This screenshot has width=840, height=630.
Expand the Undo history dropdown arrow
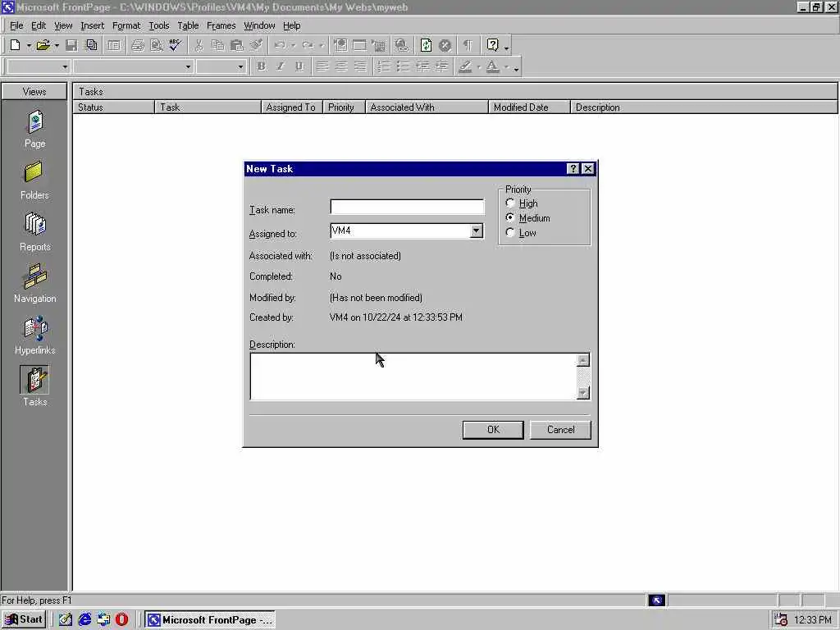293,46
